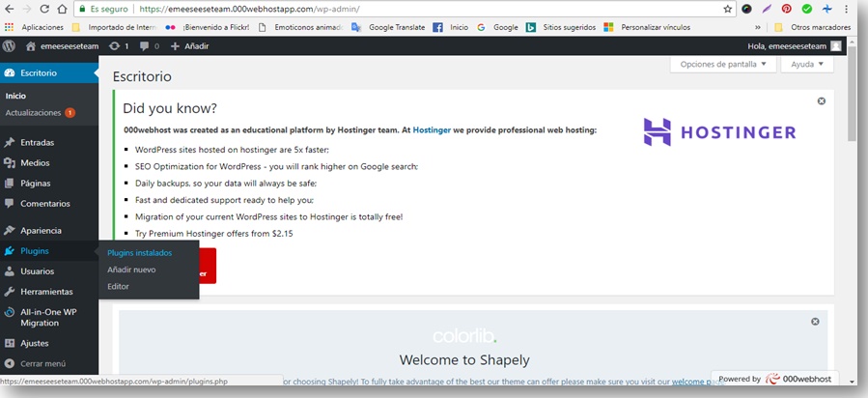Open comments bubble in admin bar

pyautogui.click(x=149, y=46)
